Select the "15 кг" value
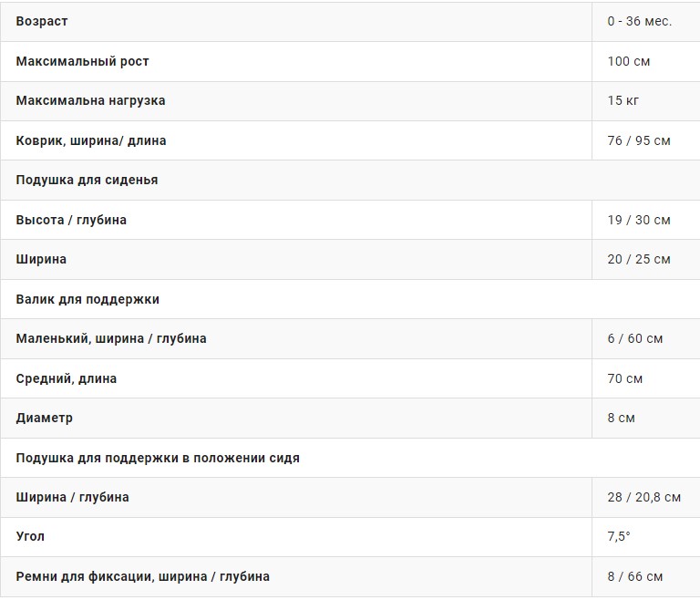 [623, 100]
